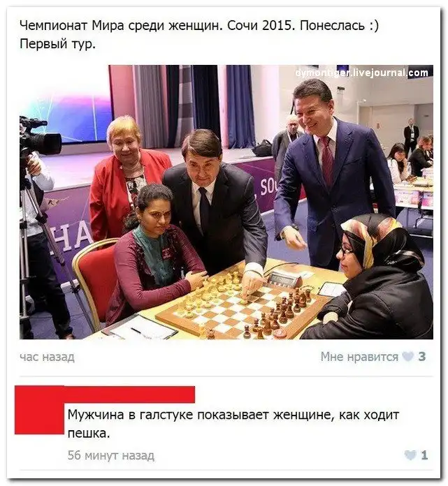Click the redacted commenter avatar square

pyautogui.click(x=39, y=410)
